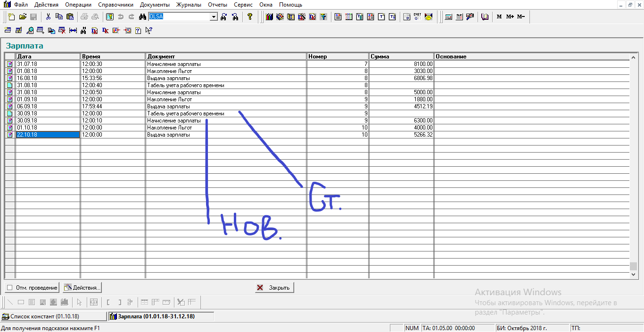The image size is (644, 332).
Task: Open the 'Отчеты' menu
Action: [217, 5]
